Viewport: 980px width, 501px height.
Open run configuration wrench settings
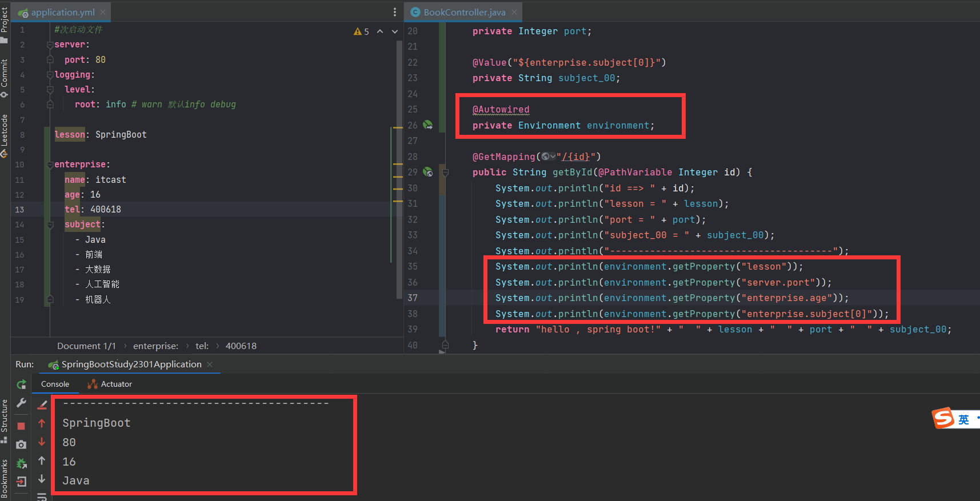coord(21,403)
